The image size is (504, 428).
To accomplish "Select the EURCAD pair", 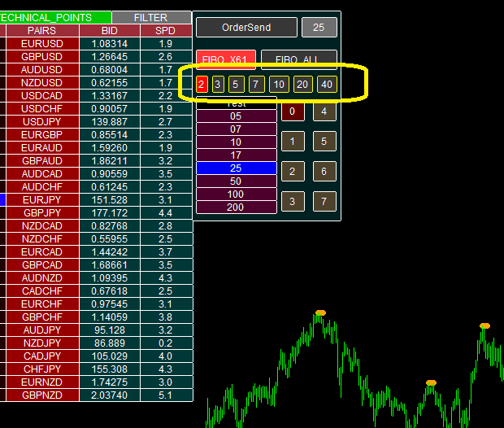I will pyautogui.click(x=42, y=252).
